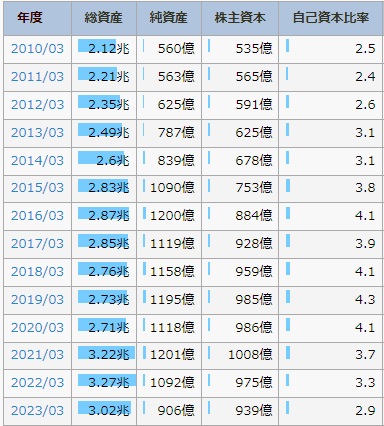Click the 自己資本比率 column header
Image resolution: width=384 pixels, height=426 pixels.
pos(331,17)
